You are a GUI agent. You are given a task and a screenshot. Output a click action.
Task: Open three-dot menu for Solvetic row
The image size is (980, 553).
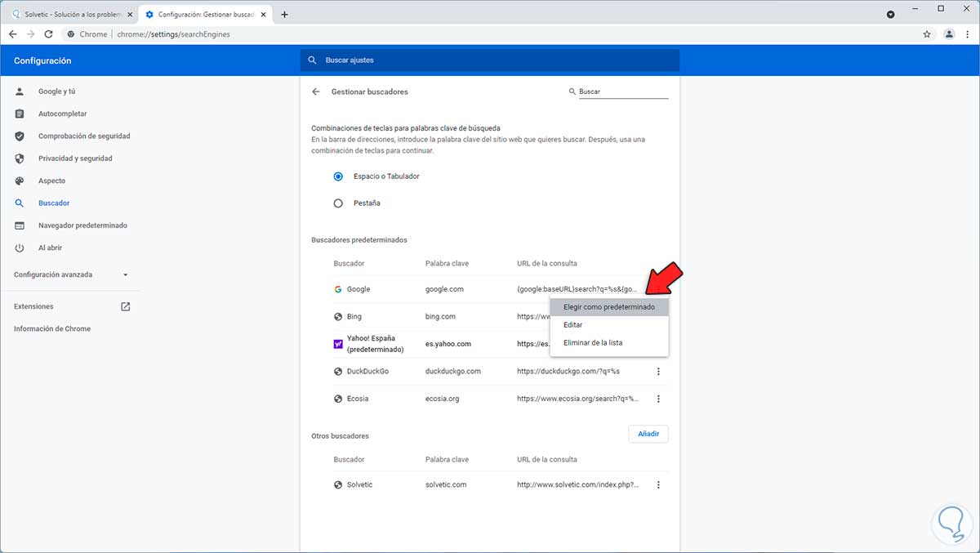tap(658, 484)
